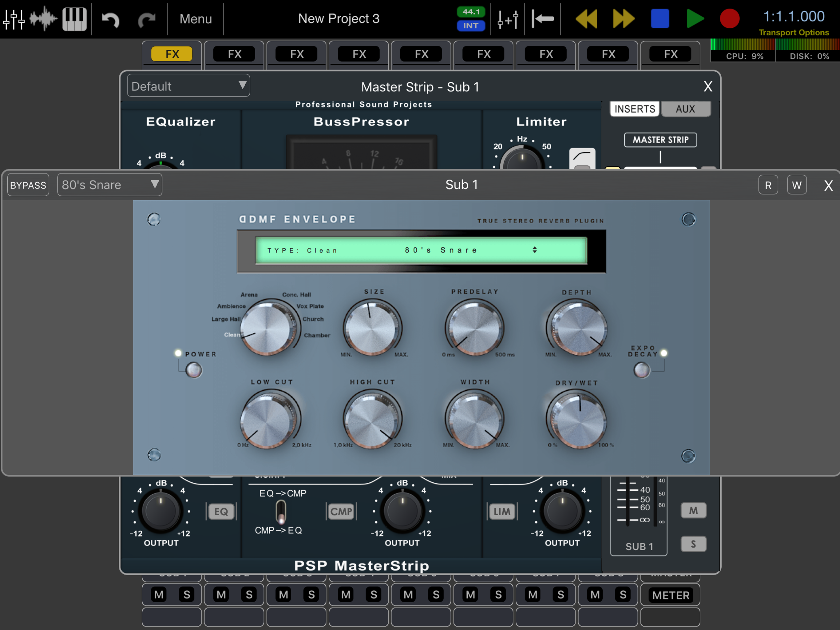Flip the EQ->CMP routing switch

tap(281, 512)
